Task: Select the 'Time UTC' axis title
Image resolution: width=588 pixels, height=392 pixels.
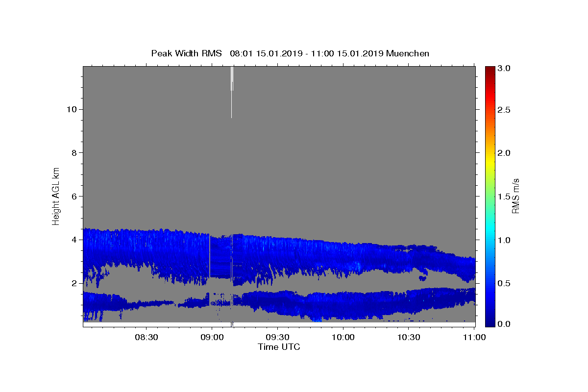Action: [279, 347]
